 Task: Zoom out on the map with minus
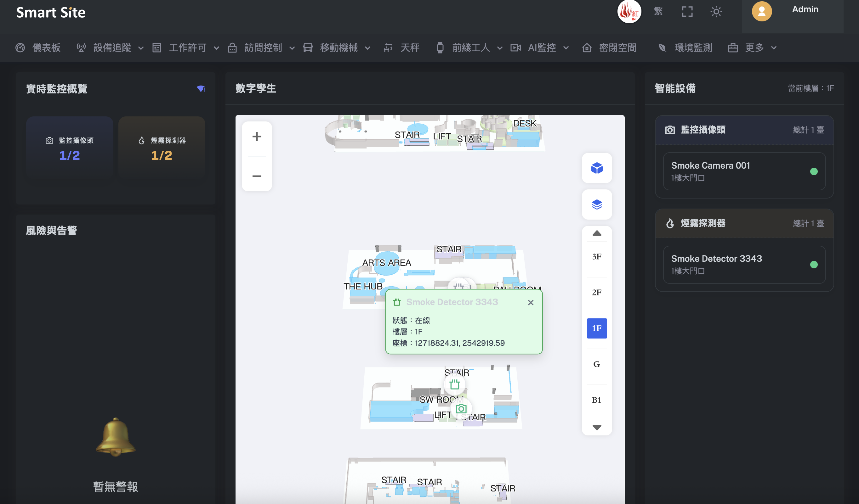(257, 176)
